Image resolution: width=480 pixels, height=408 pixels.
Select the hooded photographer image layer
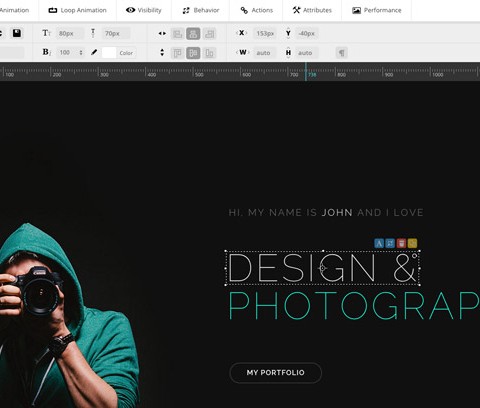click(x=69, y=315)
